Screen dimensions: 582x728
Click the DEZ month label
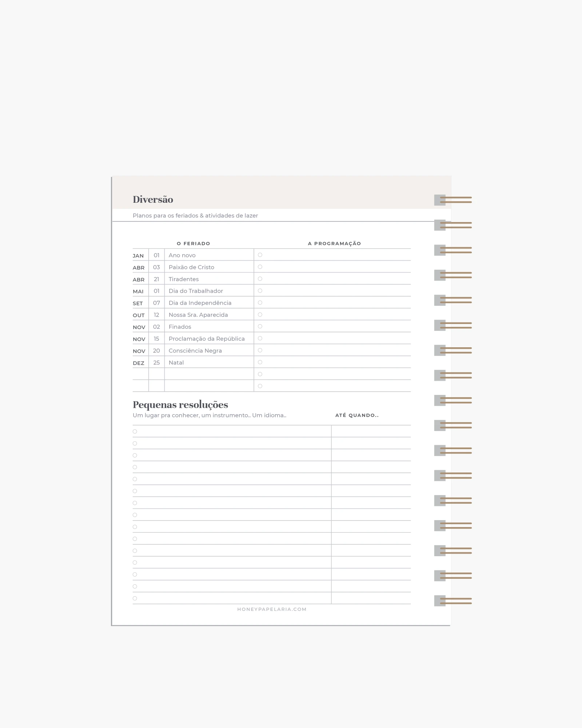tap(139, 363)
